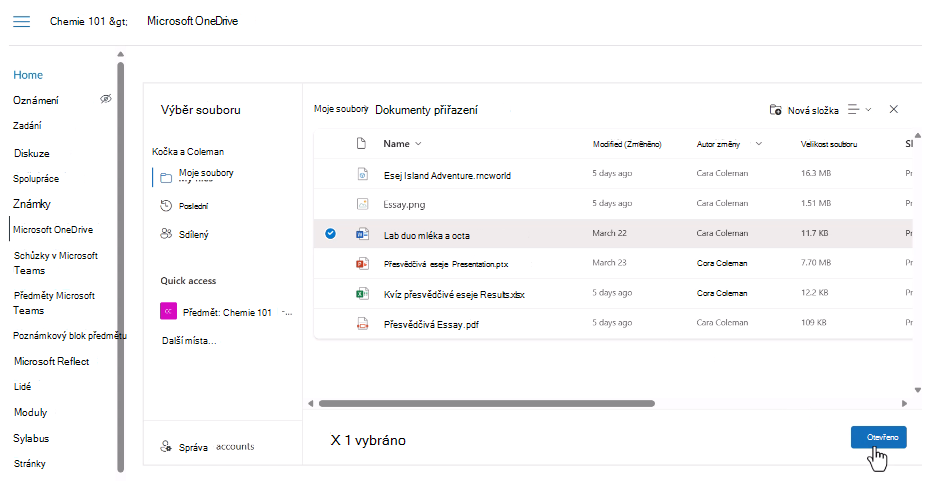
Task: Click the Poslední clock icon
Action: tap(166, 206)
